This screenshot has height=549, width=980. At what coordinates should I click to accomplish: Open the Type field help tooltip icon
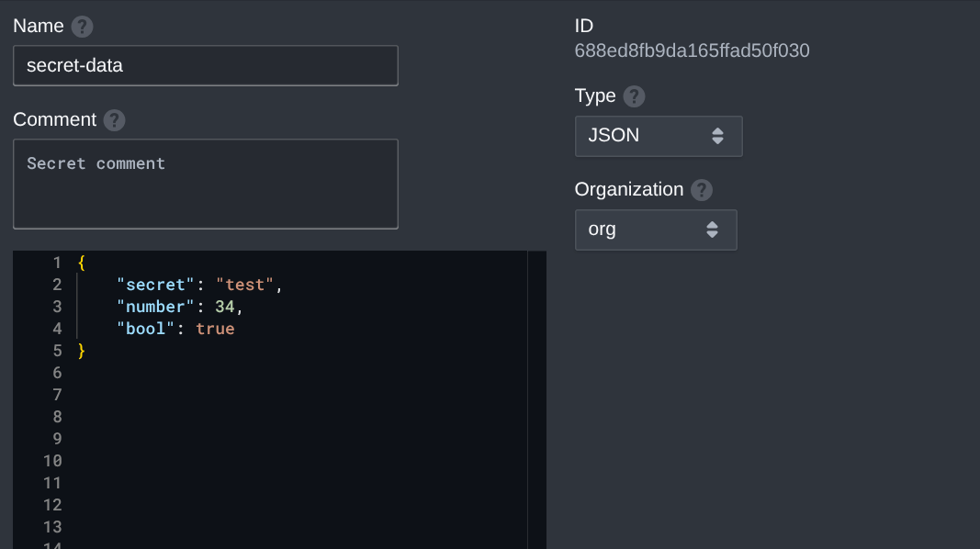[x=634, y=96]
